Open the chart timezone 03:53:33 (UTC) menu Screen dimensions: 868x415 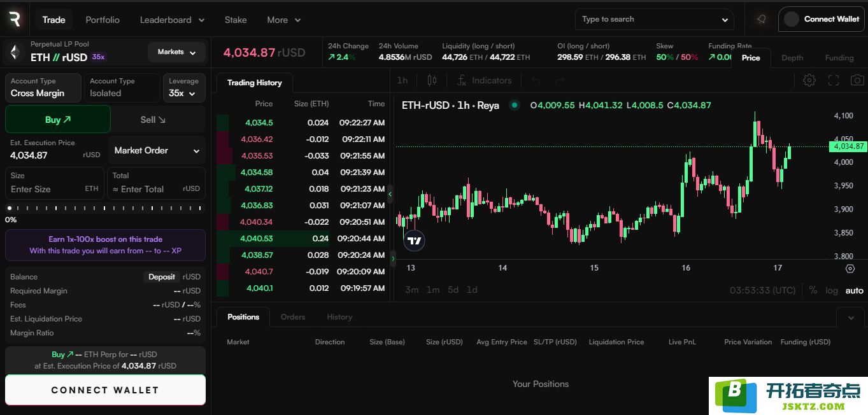click(x=762, y=290)
